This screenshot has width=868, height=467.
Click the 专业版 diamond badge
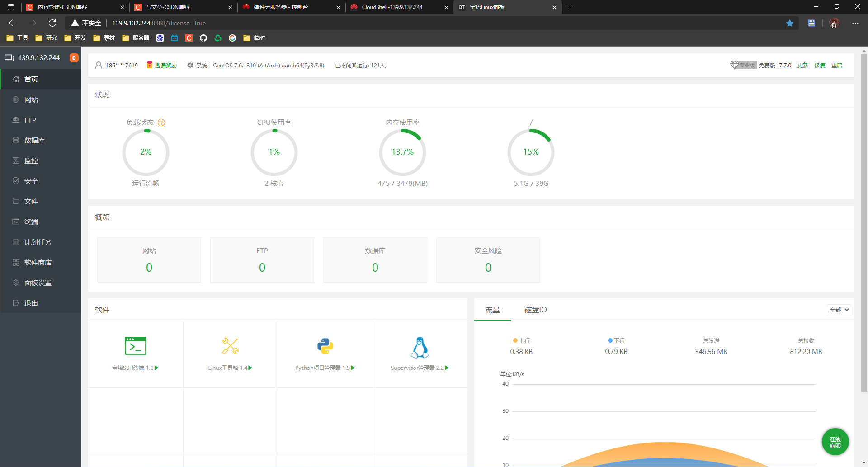(743, 65)
